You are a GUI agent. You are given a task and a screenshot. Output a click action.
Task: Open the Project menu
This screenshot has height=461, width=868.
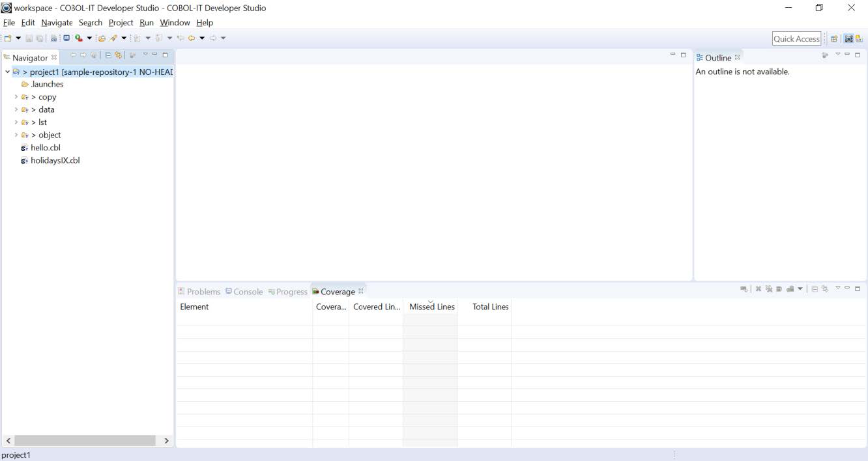pos(121,23)
